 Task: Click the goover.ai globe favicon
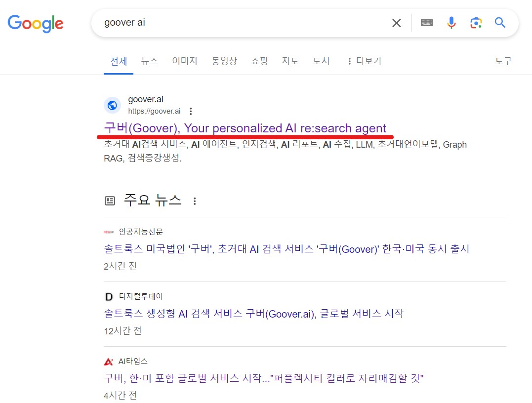[x=112, y=105]
